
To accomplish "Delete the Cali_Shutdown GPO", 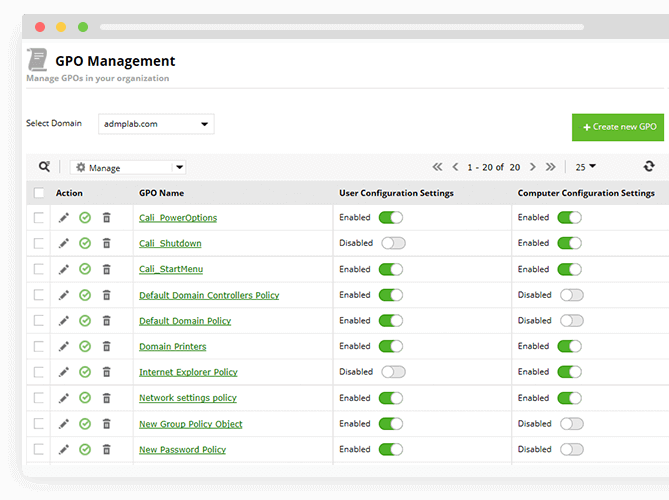I will [x=107, y=243].
